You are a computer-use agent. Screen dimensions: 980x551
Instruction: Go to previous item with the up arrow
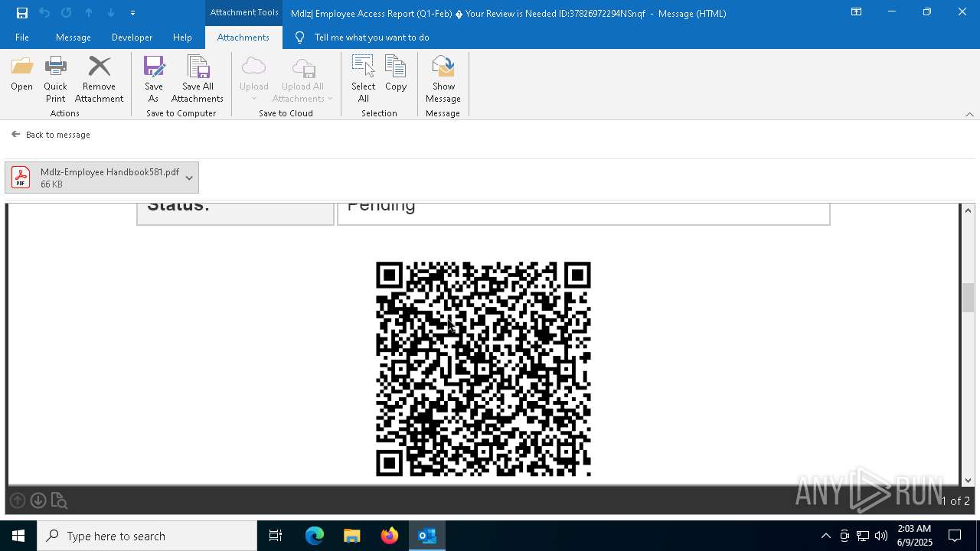(x=89, y=13)
